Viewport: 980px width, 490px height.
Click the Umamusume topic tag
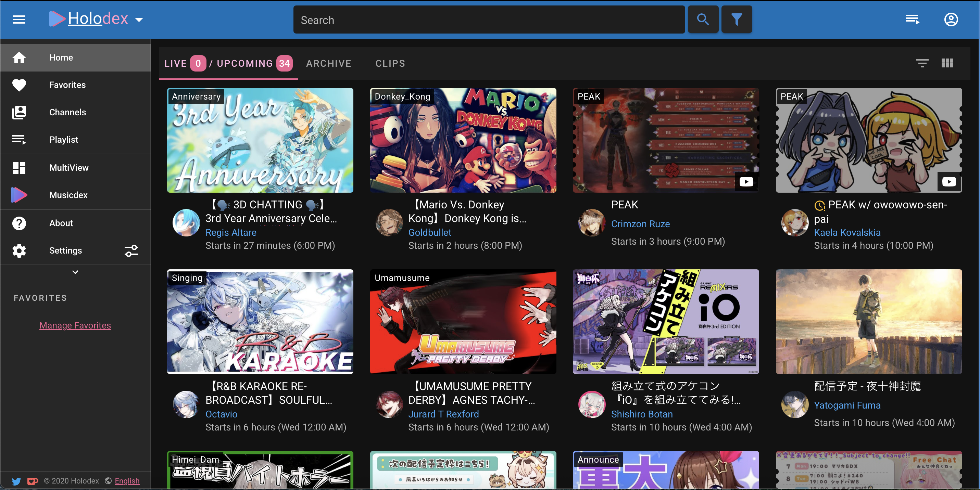(x=402, y=278)
